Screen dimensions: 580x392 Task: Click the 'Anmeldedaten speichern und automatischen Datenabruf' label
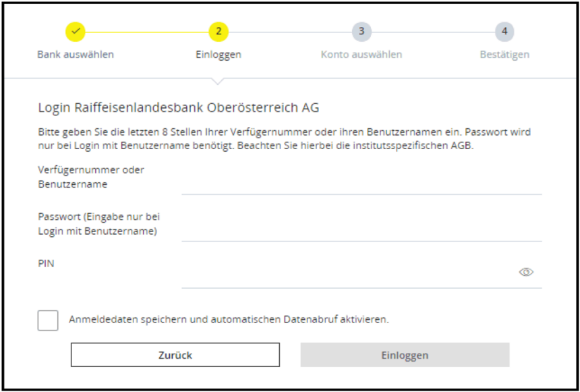point(229,320)
